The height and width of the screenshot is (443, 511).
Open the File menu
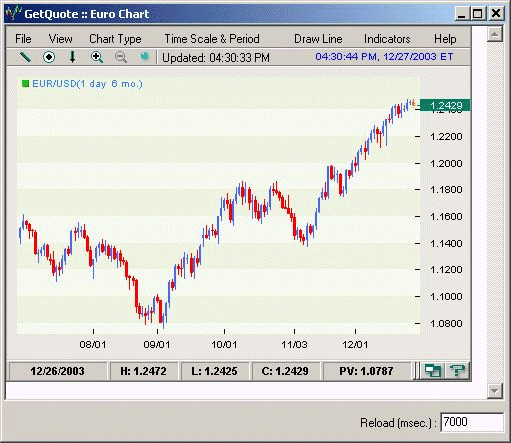[x=23, y=39]
